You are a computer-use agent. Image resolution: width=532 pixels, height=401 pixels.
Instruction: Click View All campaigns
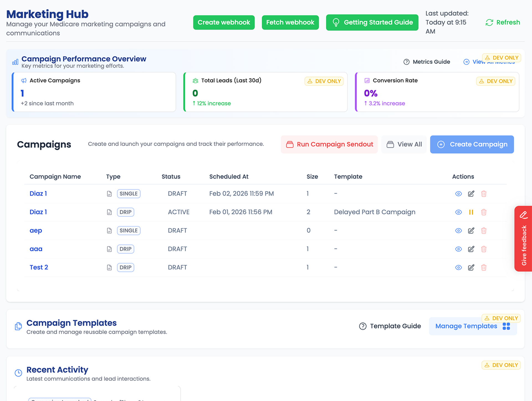click(404, 144)
